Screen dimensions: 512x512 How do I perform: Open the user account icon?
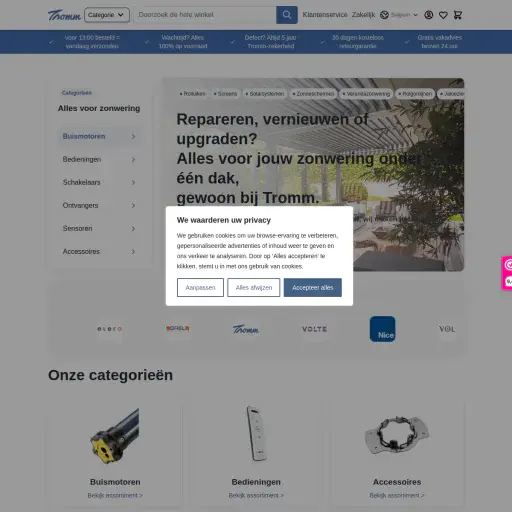(x=429, y=15)
